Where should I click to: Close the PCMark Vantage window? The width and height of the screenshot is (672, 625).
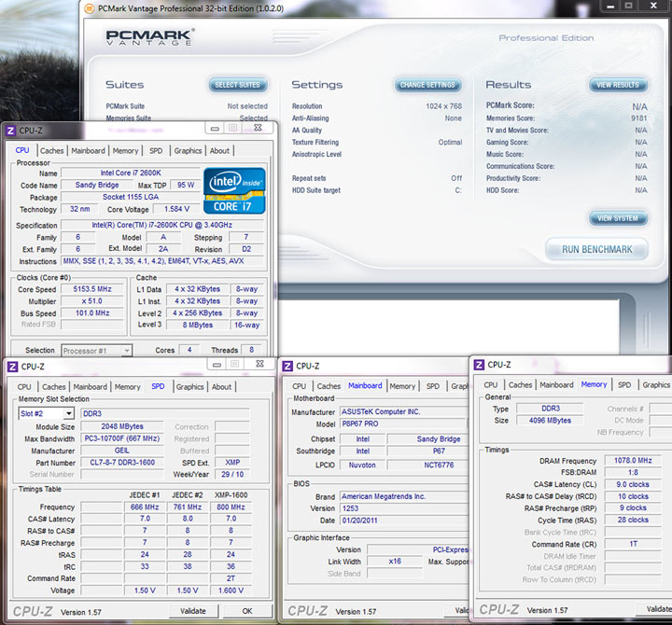653,6
